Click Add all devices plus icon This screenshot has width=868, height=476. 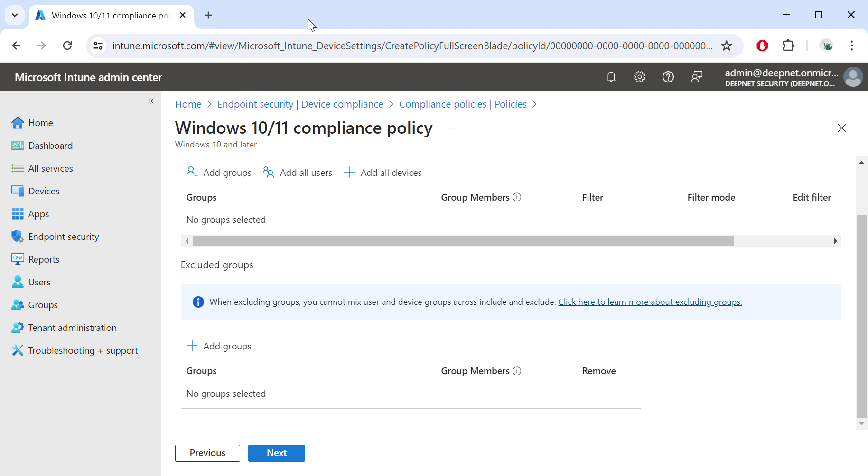tap(349, 173)
